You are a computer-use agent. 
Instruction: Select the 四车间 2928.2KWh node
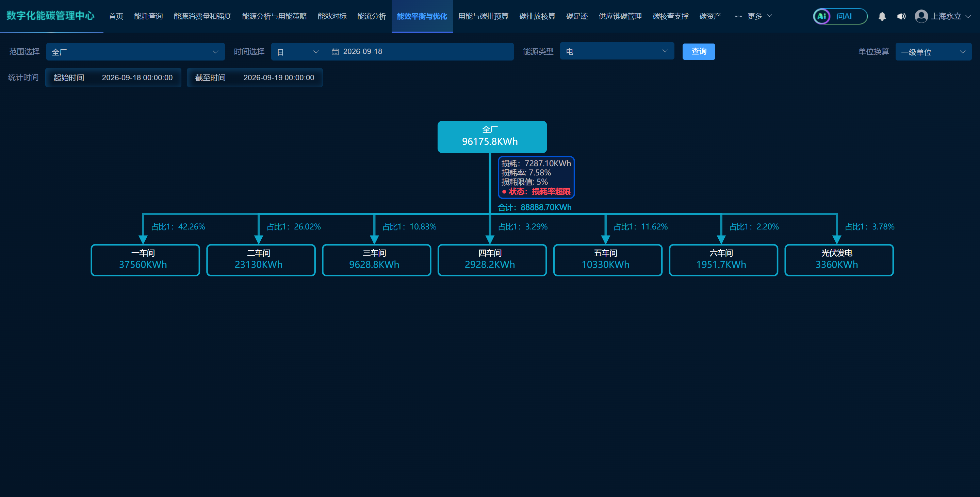492,260
